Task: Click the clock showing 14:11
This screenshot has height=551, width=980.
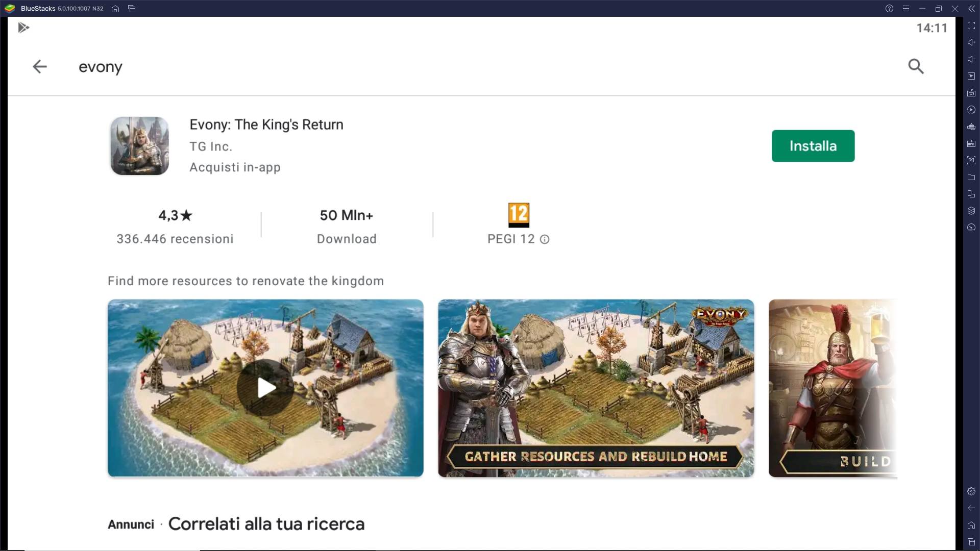Action: 932,28
